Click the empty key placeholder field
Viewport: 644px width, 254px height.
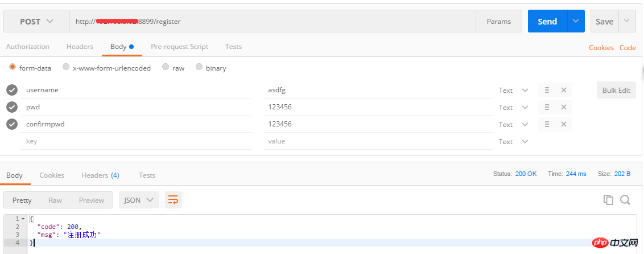click(136, 141)
